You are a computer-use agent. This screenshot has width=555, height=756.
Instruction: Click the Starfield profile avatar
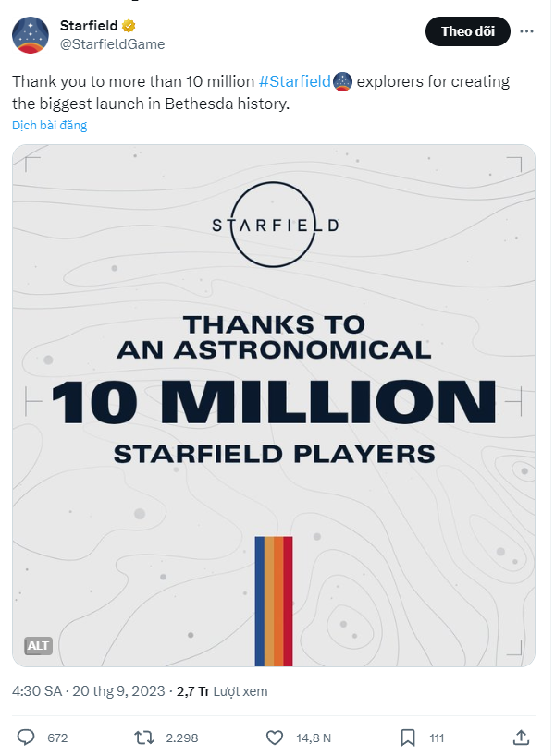pos(31,35)
